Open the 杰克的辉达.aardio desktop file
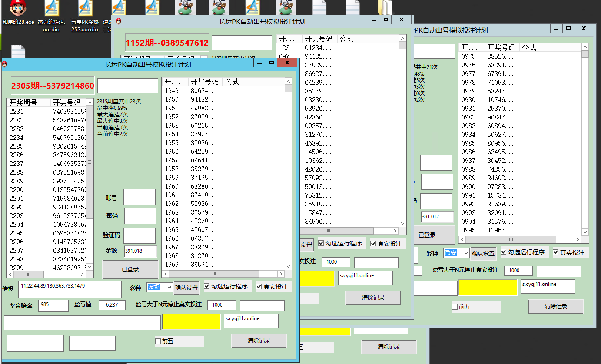 point(52,9)
